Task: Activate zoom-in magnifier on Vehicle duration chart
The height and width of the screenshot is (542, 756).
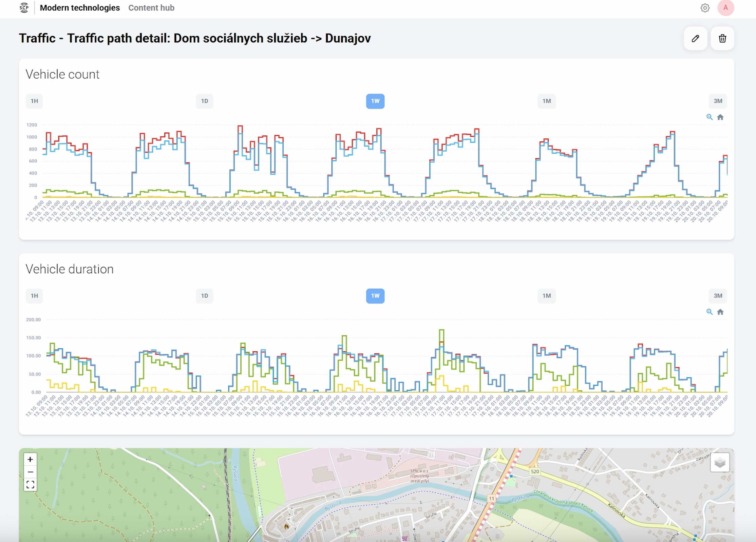Action: coord(710,312)
